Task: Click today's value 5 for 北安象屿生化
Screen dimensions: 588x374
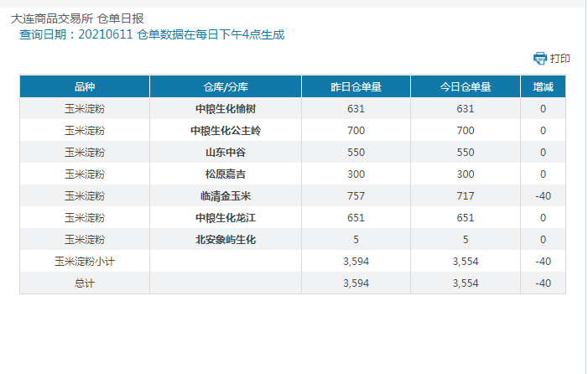Action: pos(466,240)
